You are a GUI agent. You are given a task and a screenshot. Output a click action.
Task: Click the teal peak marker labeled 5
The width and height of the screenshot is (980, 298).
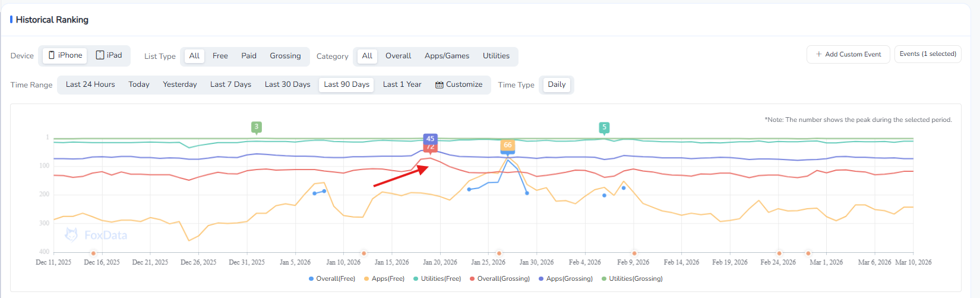(604, 127)
